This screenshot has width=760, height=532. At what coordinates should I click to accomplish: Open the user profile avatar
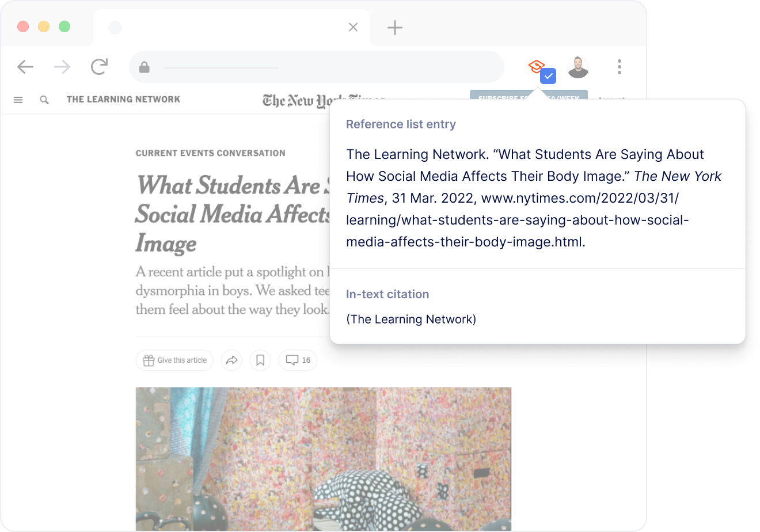tap(577, 67)
